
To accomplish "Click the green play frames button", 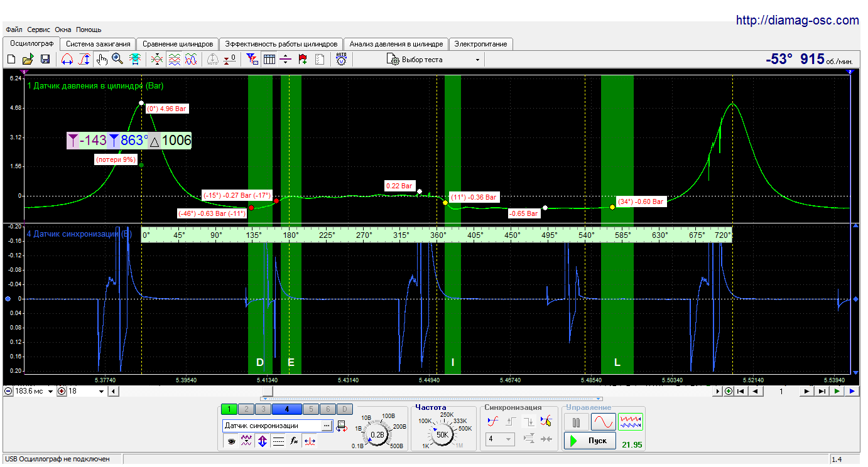I will pyautogui.click(x=837, y=391).
